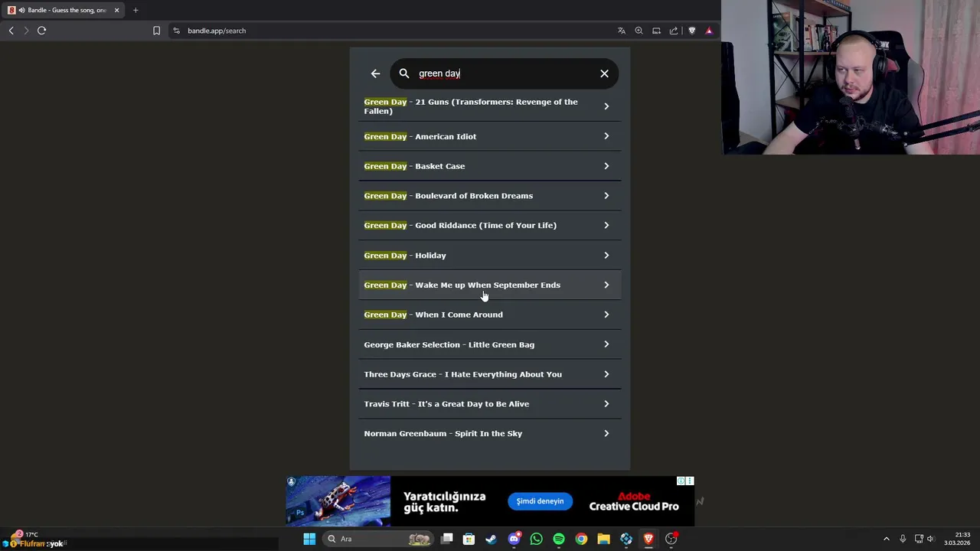This screenshot has height=551, width=980.
Task: Click 'Şimdi deneyin' button in Adobe ad
Action: click(540, 501)
